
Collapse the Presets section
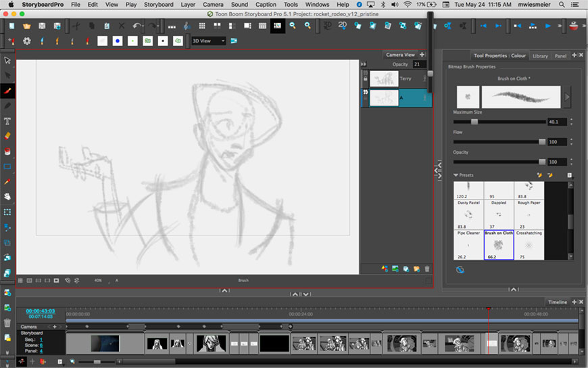[x=456, y=175]
